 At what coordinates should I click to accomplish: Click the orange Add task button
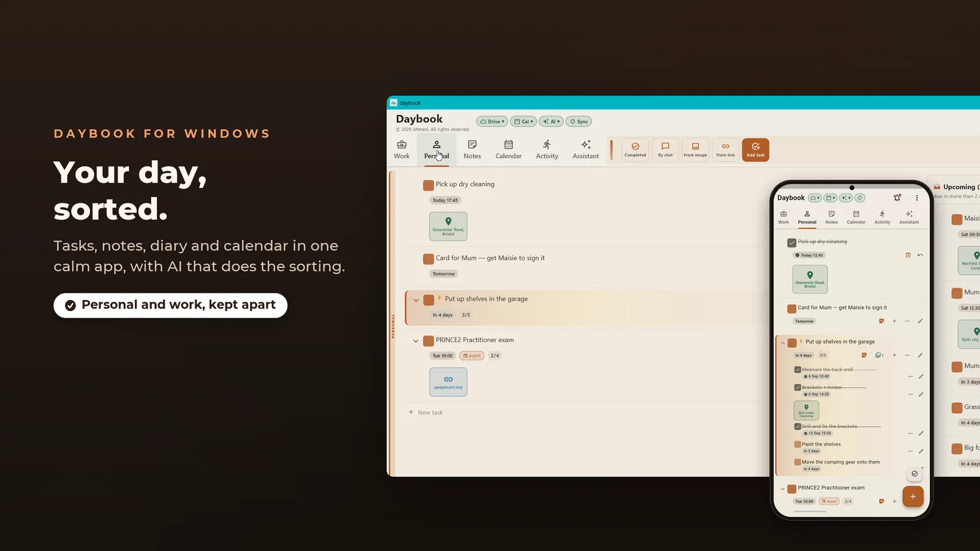[755, 149]
